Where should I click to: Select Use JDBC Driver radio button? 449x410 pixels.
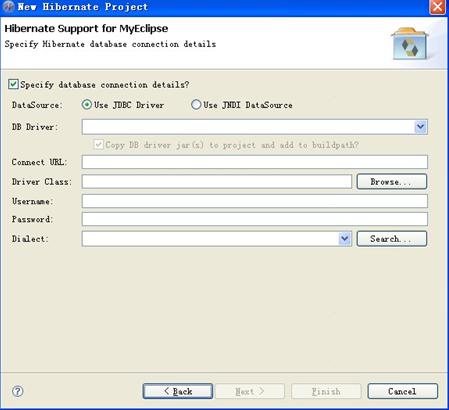pyautogui.click(x=87, y=105)
